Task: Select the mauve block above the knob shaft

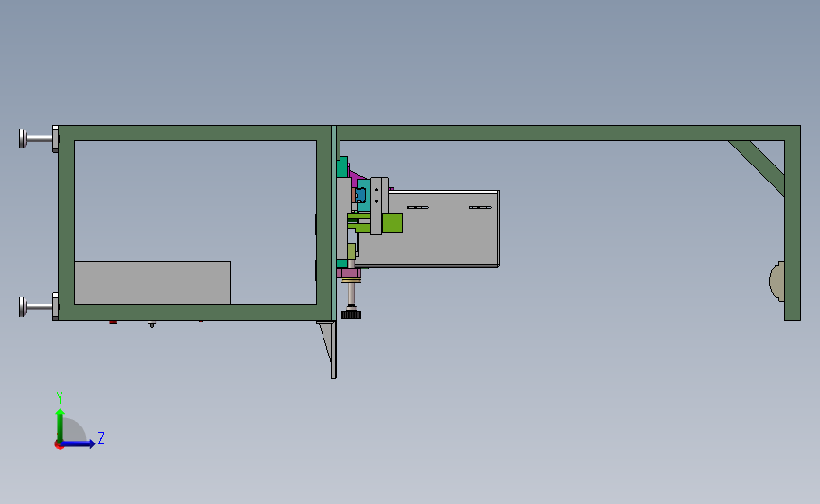Action: (349, 273)
